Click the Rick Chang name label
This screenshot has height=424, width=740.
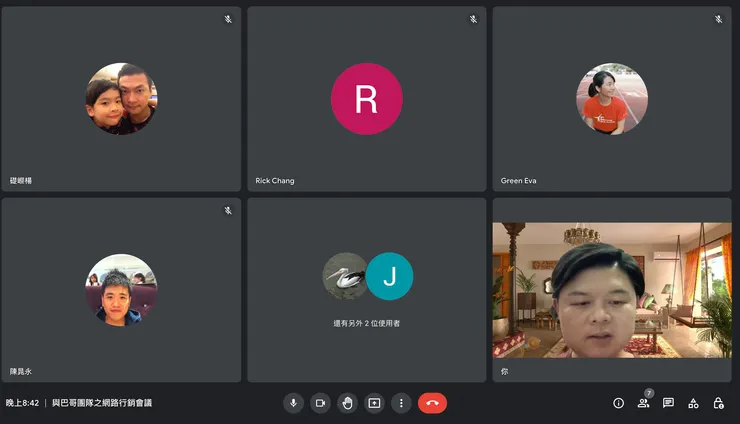[x=275, y=180]
